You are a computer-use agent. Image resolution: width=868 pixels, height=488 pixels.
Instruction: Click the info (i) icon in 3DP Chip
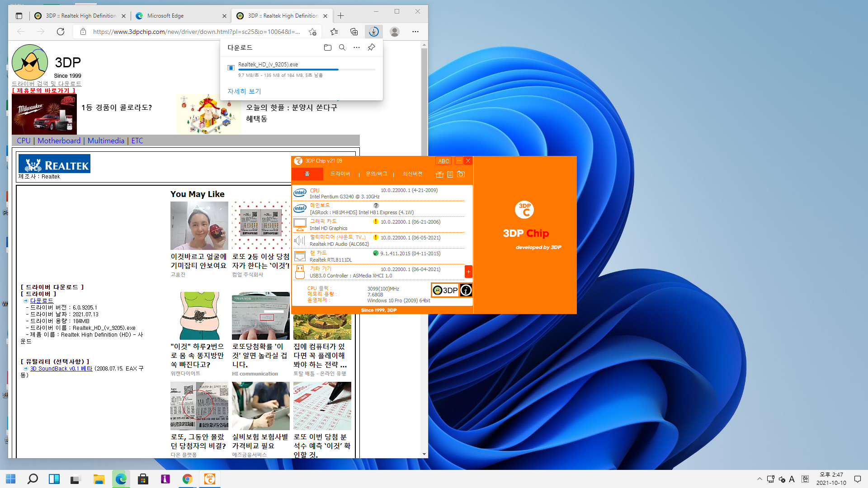coord(466,290)
